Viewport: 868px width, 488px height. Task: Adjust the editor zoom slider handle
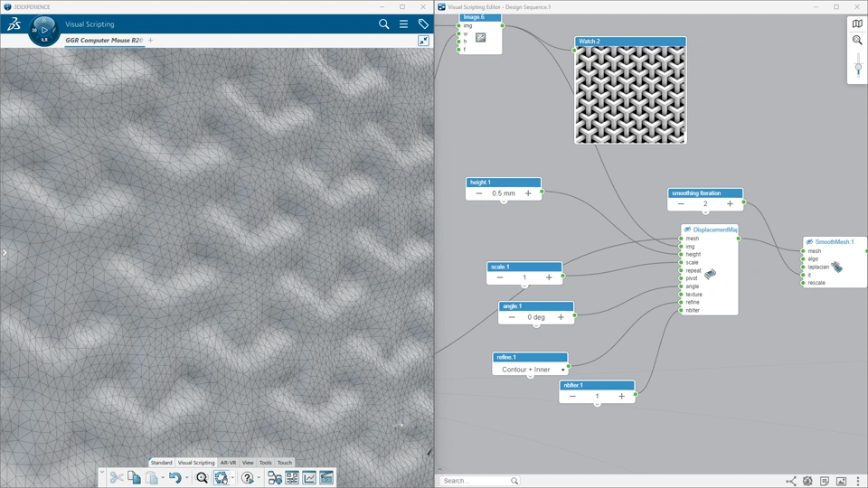(858, 68)
